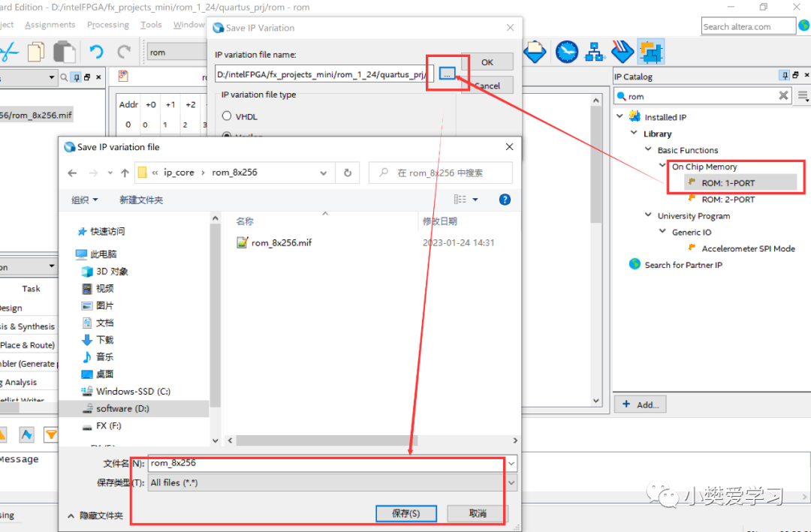
Task: Open the 桌面 desktop folder
Action: [98, 374]
